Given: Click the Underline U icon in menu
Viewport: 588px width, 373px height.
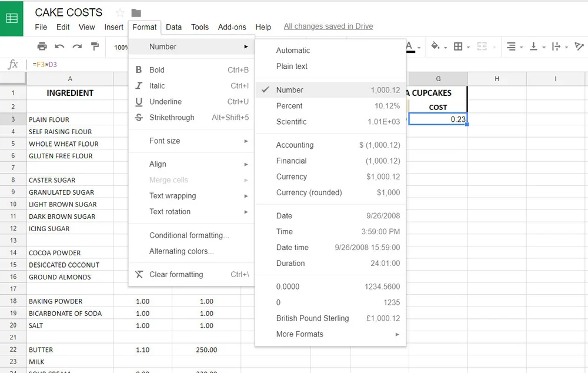Looking at the screenshot, I should point(139,102).
